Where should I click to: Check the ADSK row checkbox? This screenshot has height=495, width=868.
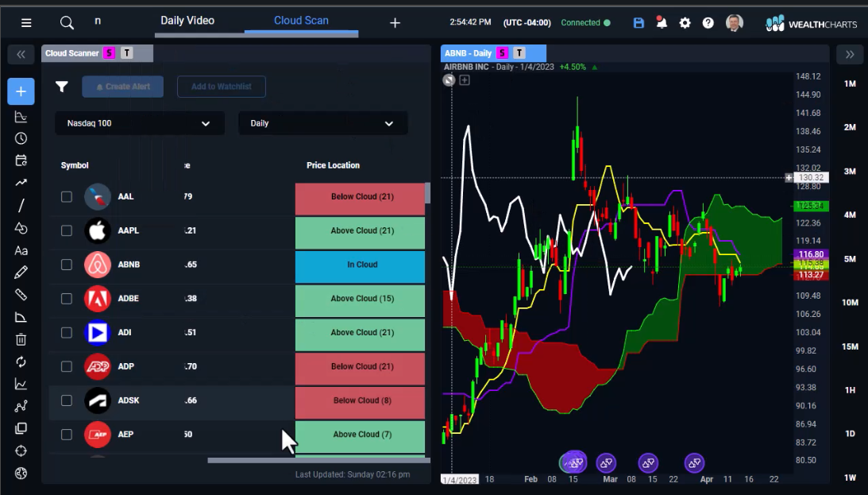coord(67,400)
